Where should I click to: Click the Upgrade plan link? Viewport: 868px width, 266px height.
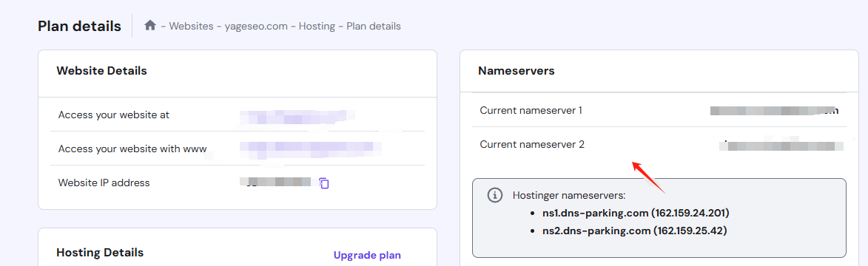[x=367, y=255]
